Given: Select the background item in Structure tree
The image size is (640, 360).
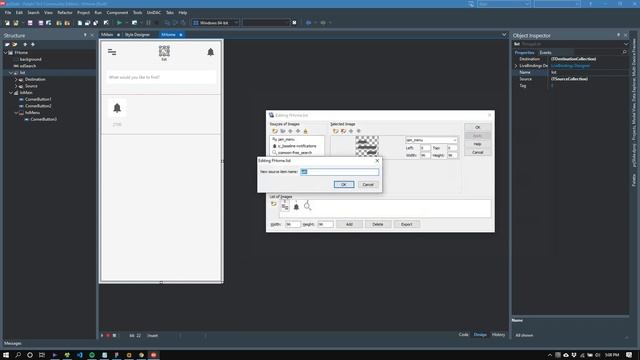Looking at the screenshot, I should click(x=31, y=59).
